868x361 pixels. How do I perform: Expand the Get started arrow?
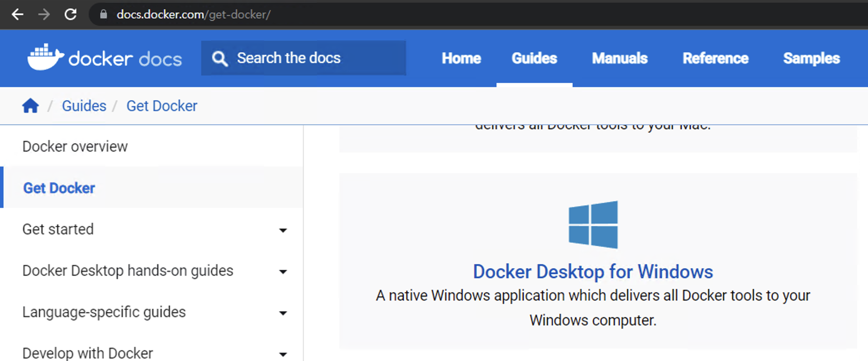(x=283, y=230)
